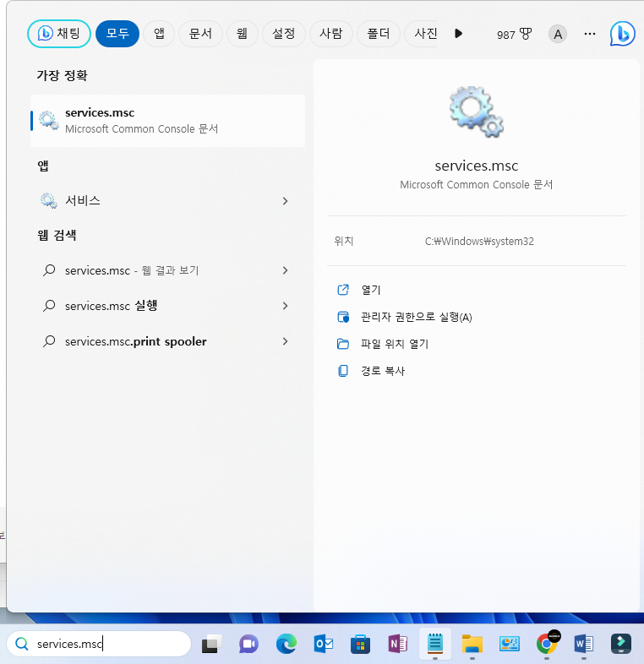The image size is (644, 664).
Task: Open Outlook from the taskbar
Action: click(324, 644)
